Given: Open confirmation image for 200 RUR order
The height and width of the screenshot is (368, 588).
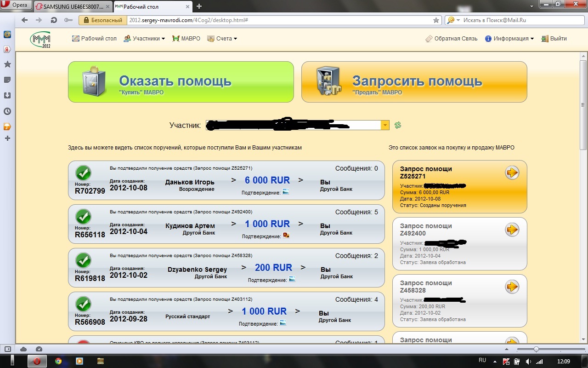Looking at the screenshot, I should point(292,279).
